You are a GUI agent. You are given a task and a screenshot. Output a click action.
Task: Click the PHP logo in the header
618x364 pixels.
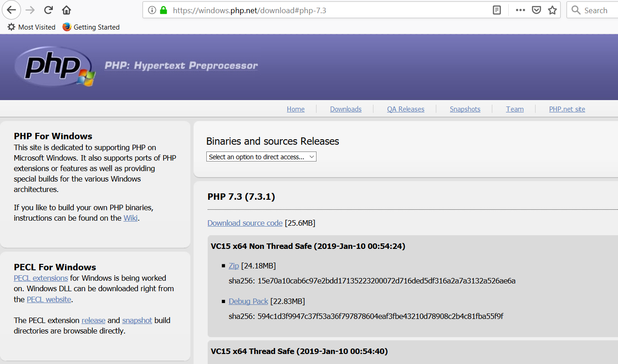point(56,66)
